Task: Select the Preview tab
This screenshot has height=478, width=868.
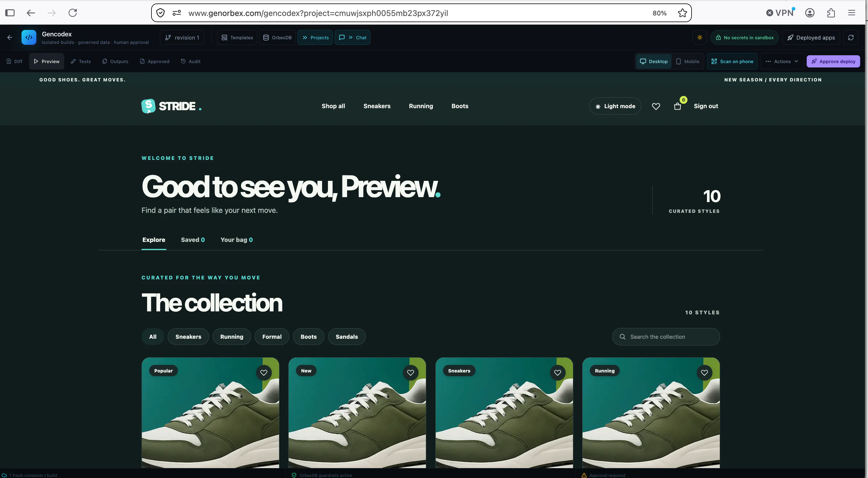Action: (47, 61)
